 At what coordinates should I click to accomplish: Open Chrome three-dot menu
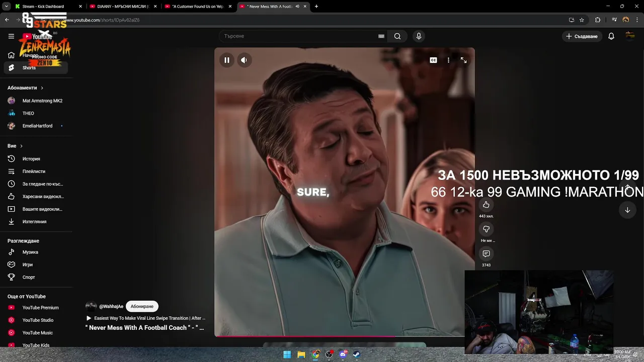[x=637, y=20]
